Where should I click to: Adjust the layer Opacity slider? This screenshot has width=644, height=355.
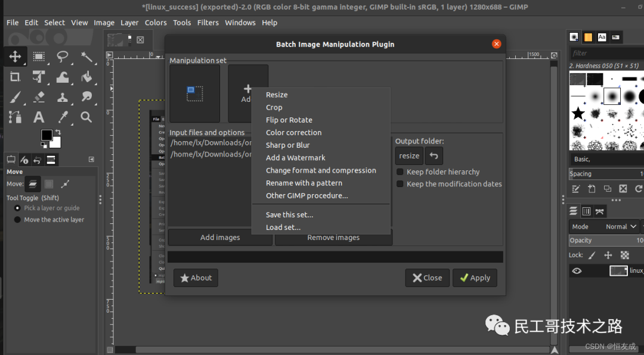[606, 241]
